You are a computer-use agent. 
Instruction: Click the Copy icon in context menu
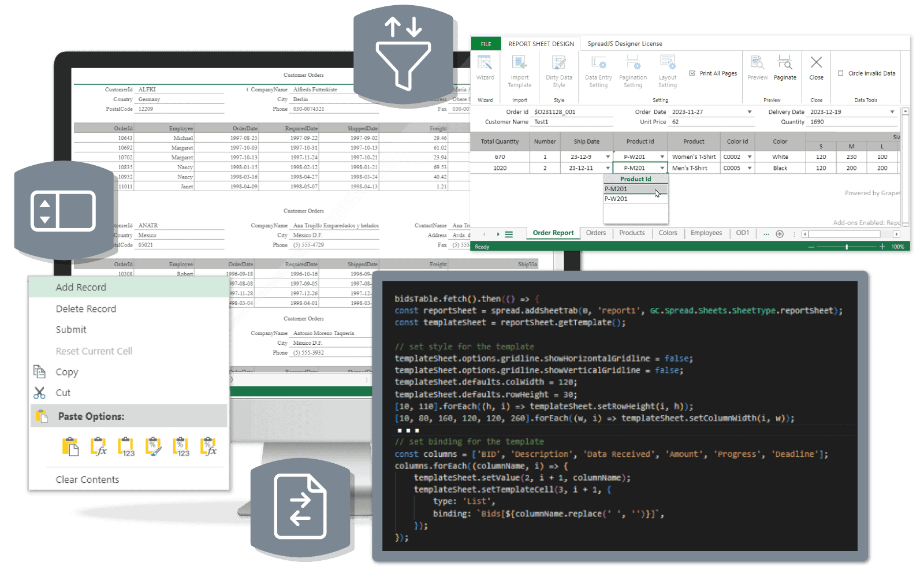[x=39, y=371]
